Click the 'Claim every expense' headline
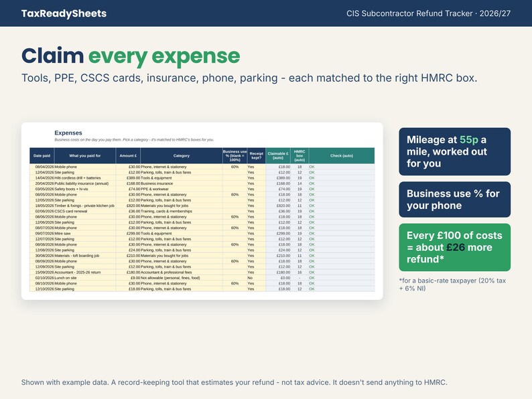 click(131, 56)
